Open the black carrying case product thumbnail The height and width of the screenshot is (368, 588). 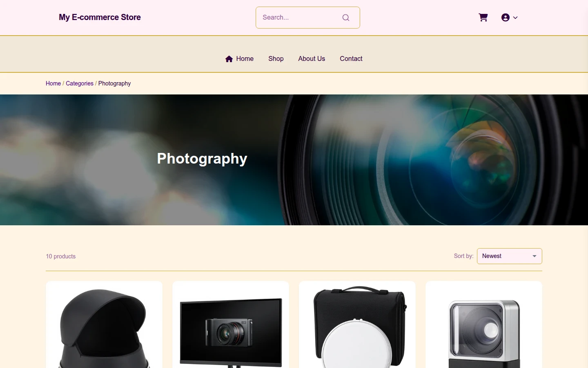click(x=357, y=325)
